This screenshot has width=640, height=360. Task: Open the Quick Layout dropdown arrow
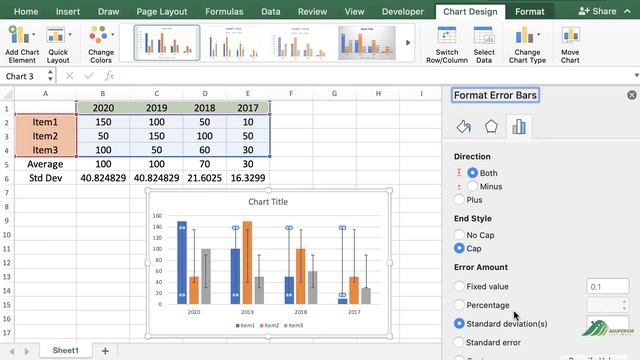pyautogui.click(x=70, y=35)
